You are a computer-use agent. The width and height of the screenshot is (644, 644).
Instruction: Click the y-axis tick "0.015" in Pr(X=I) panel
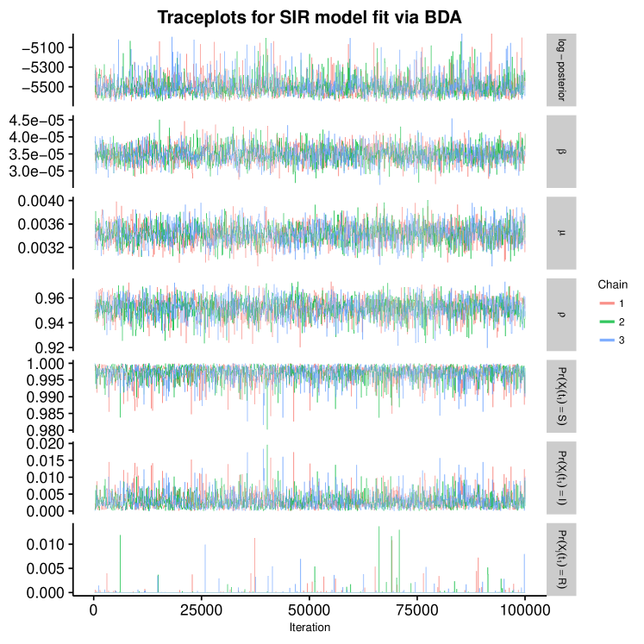(46, 461)
